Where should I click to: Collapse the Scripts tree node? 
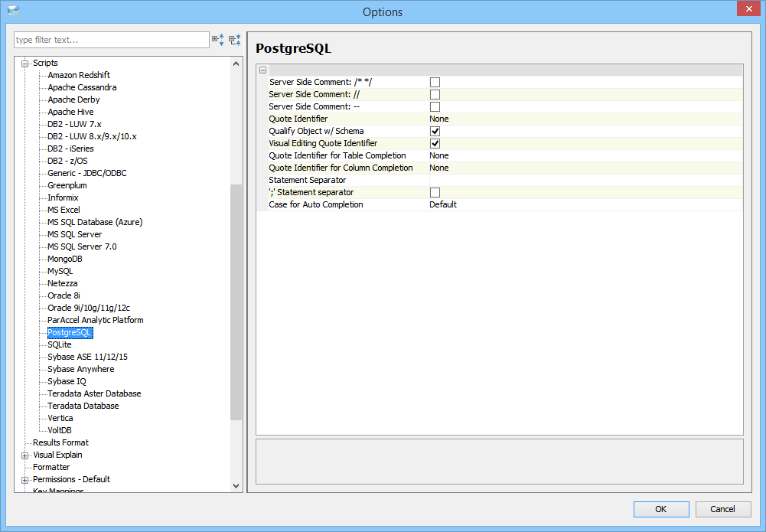pos(25,64)
